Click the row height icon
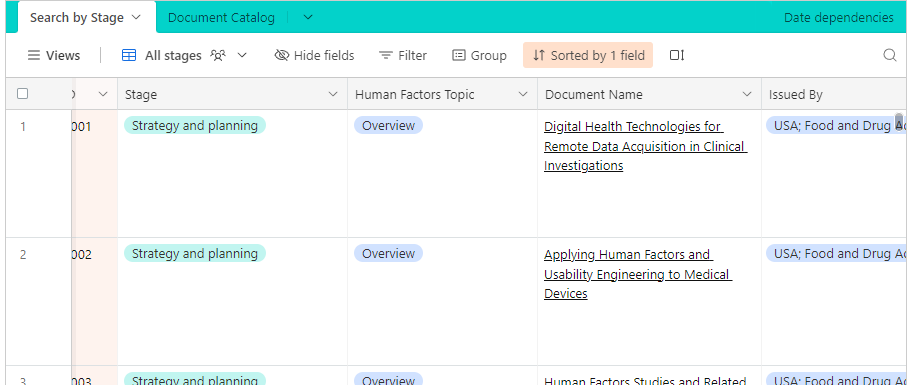The width and height of the screenshot is (908, 385). (x=677, y=56)
